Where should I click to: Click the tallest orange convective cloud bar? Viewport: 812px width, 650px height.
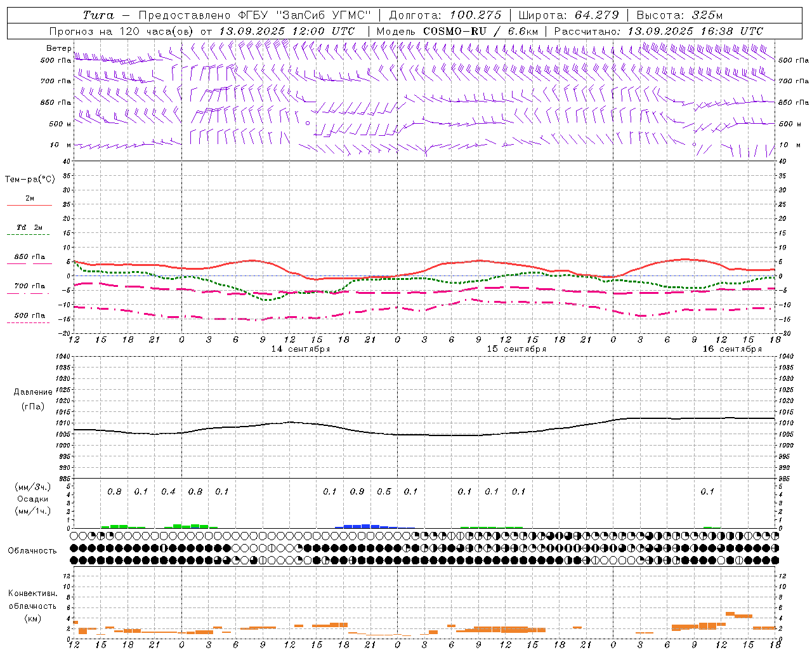click(730, 613)
